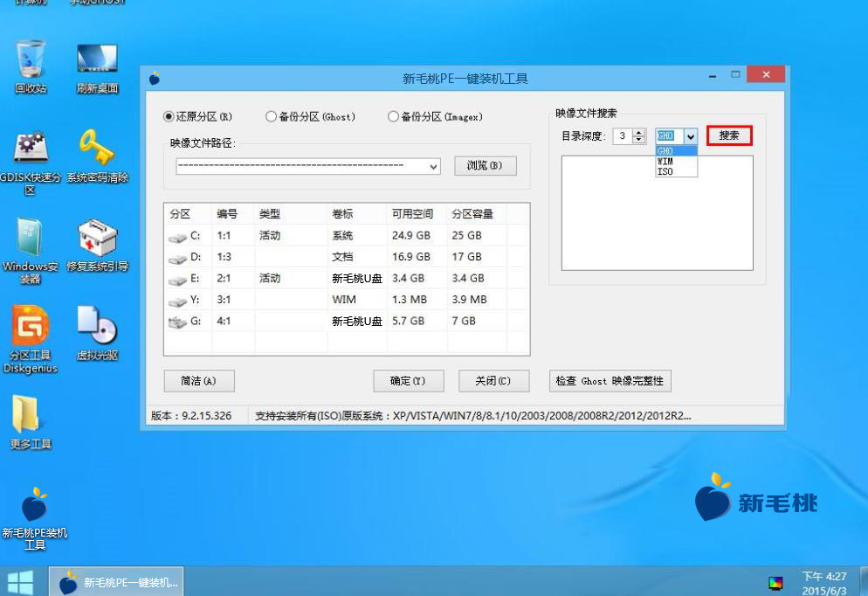Click the 7 GB capacity cell
The width and height of the screenshot is (868, 596).
tap(464, 322)
